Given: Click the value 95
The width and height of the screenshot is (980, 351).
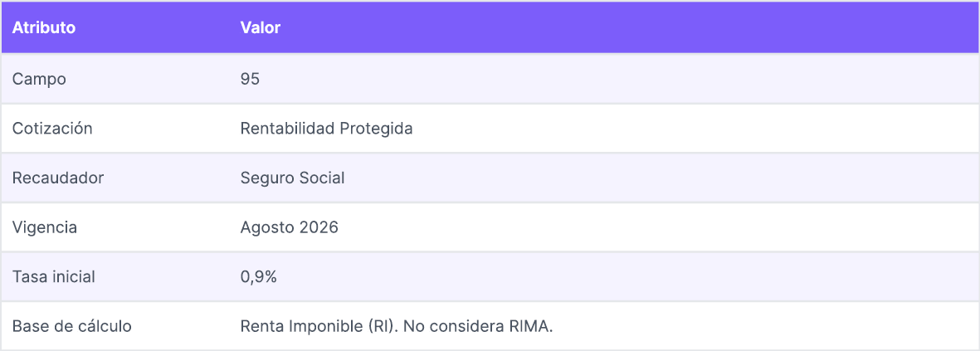Looking at the screenshot, I should click(x=250, y=80).
